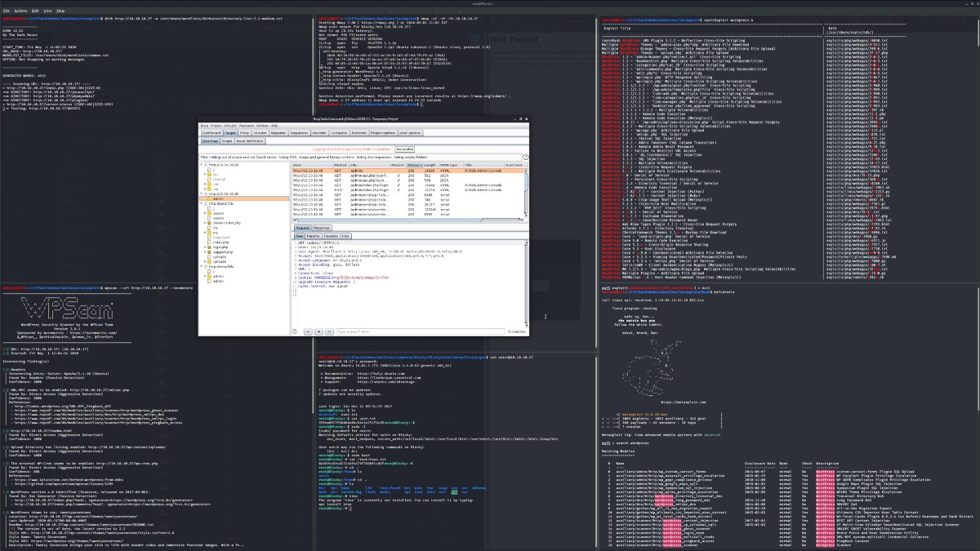
Task: Select the Issue definitions sub-tab
Action: 250,141
